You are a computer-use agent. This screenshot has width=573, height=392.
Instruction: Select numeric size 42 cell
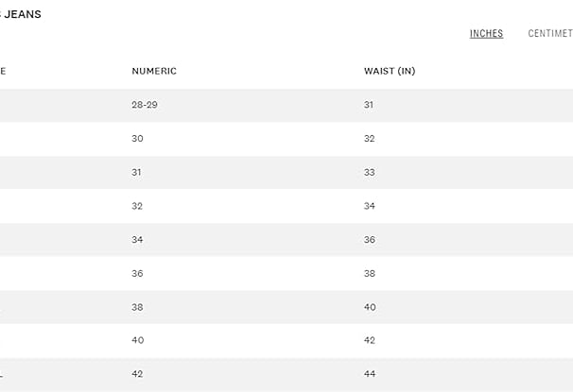[x=137, y=374]
